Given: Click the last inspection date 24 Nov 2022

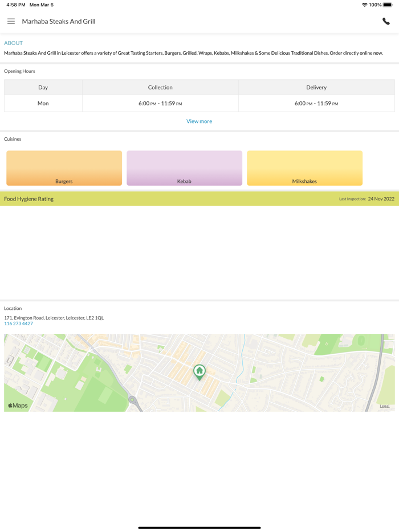Looking at the screenshot, I should 381,199.
